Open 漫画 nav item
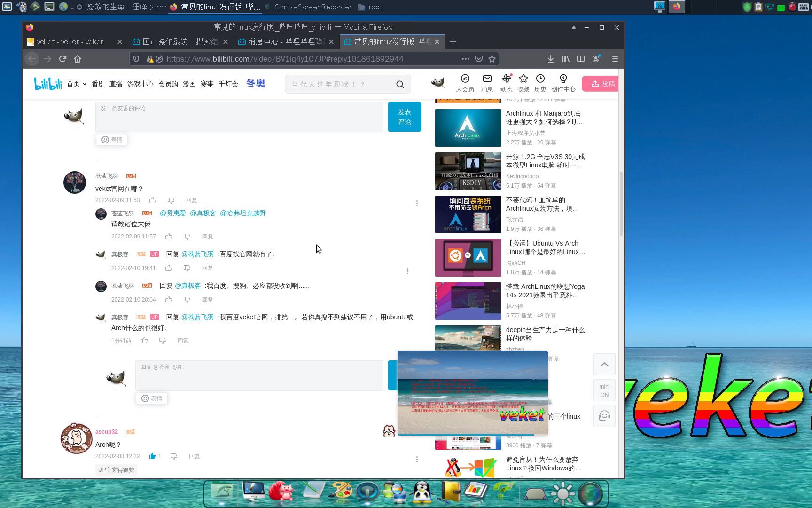 (x=189, y=84)
